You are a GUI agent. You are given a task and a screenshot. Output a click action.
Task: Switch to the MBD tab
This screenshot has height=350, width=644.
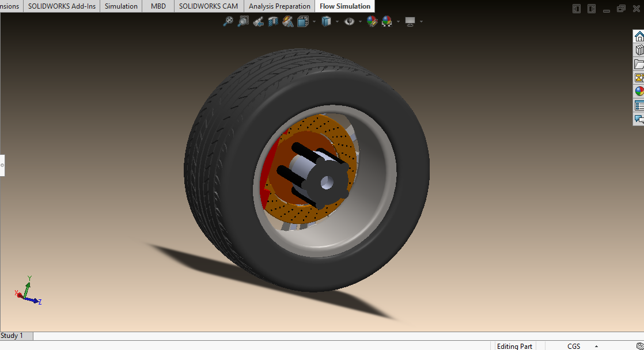(x=158, y=6)
